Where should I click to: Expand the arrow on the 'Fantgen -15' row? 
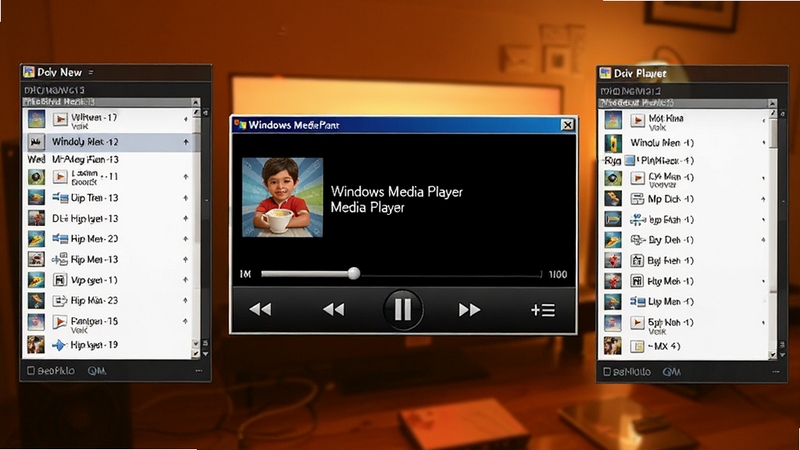[186, 321]
